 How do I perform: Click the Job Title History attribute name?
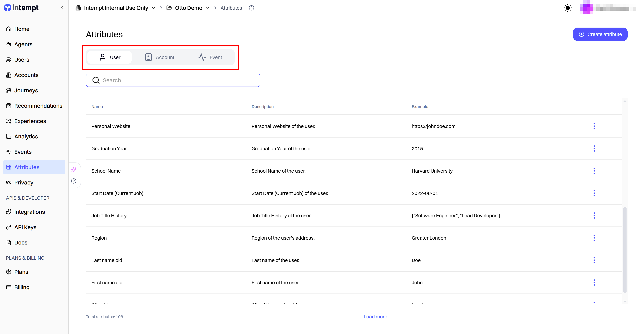109,216
